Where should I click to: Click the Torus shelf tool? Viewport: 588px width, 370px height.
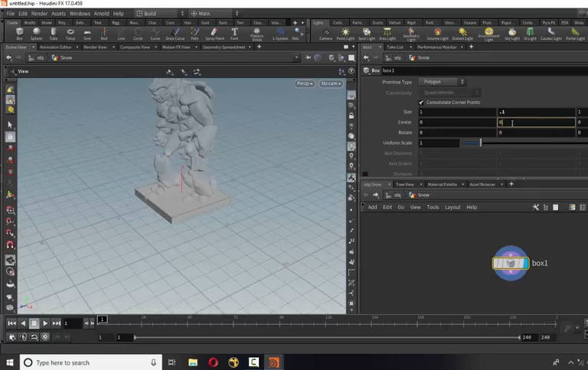pyautogui.click(x=70, y=33)
